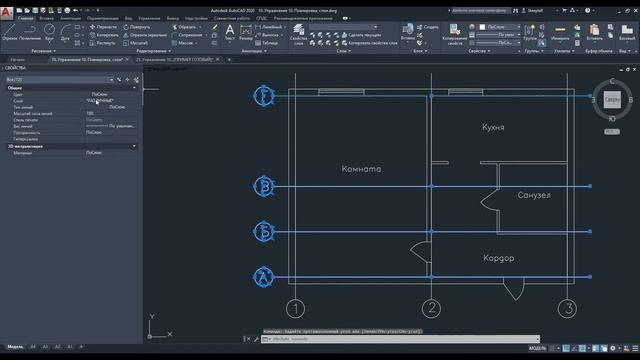Open the Главная (Home) ribbon tab
Viewport: 640px width, 360px height.
[x=25, y=18]
